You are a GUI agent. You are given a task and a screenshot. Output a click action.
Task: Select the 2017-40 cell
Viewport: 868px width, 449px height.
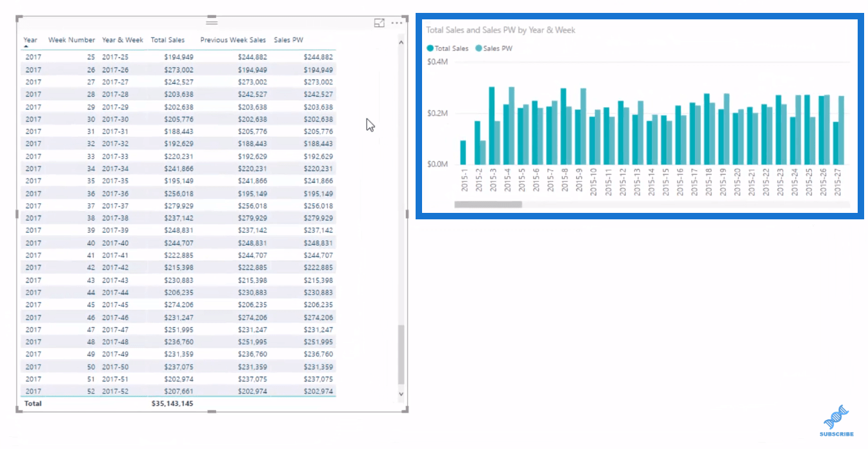click(115, 243)
